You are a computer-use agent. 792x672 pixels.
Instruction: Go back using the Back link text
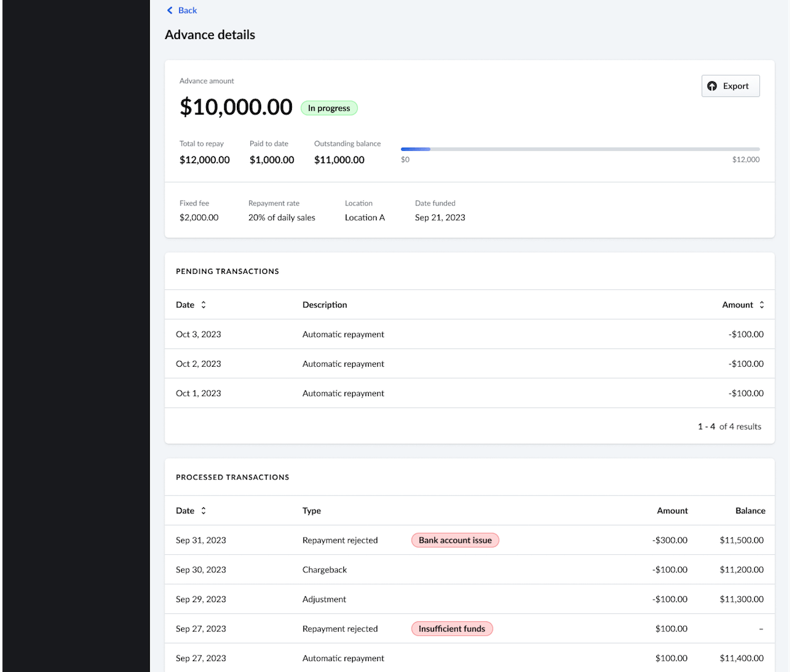(x=188, y=10)
